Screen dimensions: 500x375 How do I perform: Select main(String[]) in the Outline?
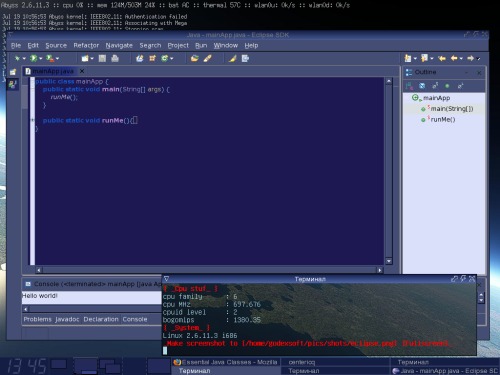pos(447,109)
